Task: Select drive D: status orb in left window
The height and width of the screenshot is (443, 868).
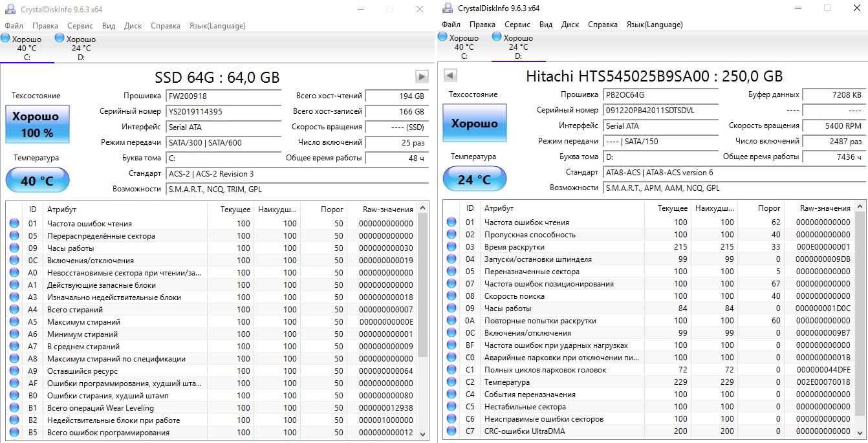Action: 60,39
